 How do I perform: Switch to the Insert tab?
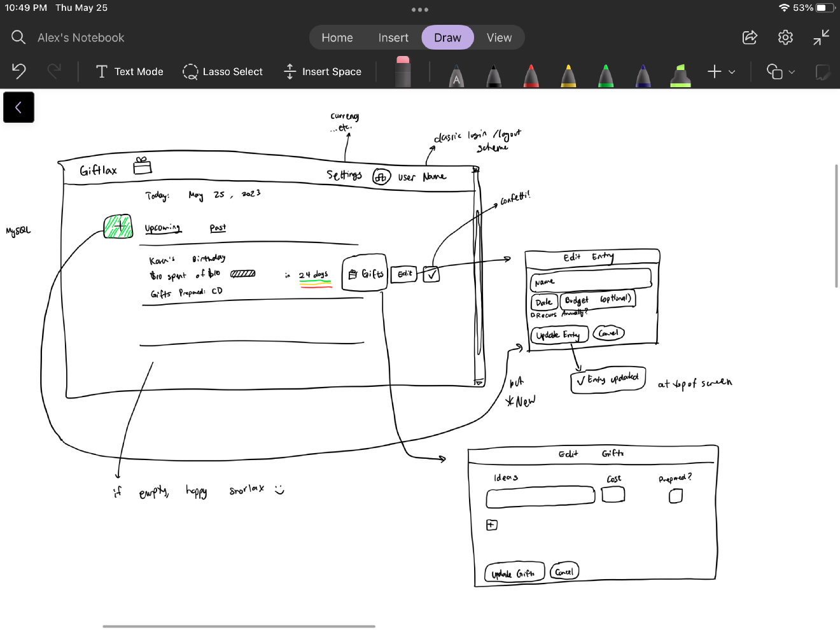[x=393, y=38]
